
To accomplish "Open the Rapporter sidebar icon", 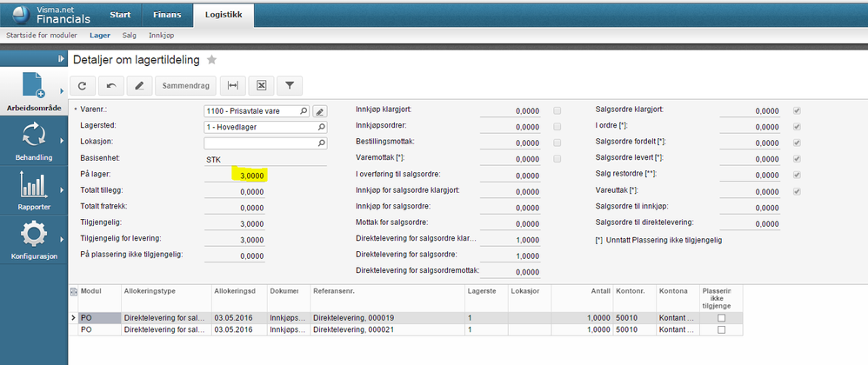I will point(34,185).
